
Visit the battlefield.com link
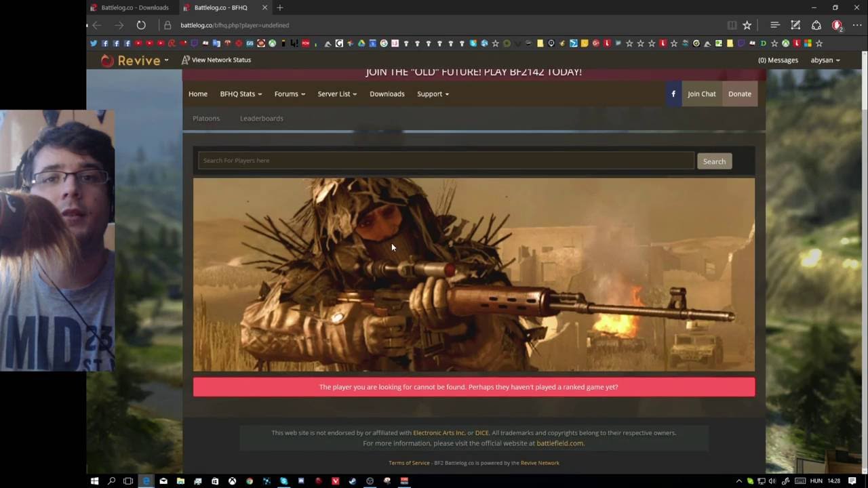559,443
